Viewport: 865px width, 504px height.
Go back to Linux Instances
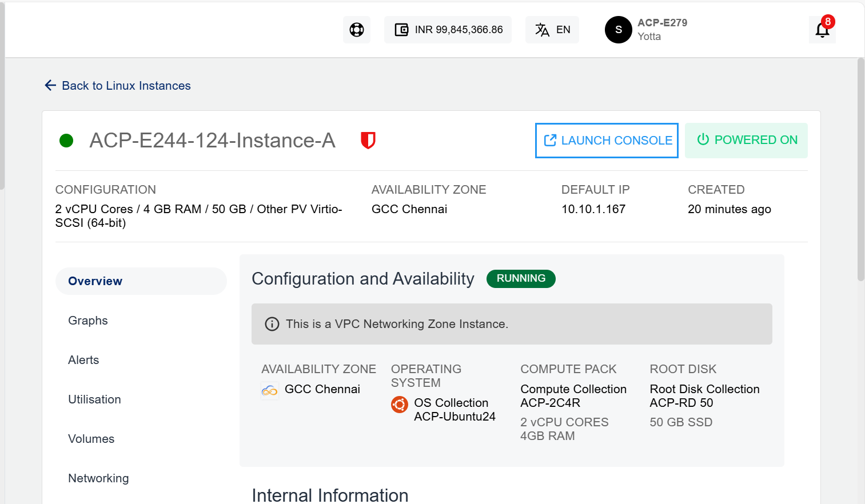point(118,86)
